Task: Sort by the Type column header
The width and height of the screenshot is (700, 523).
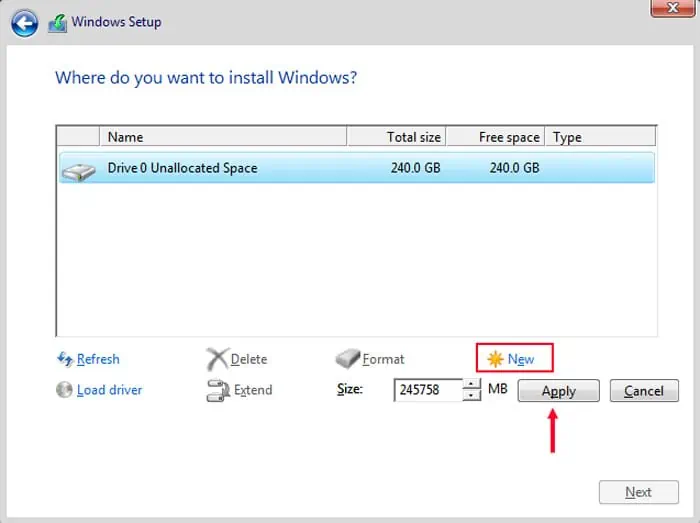Action: pyautogui.click(x=600, y=137)
